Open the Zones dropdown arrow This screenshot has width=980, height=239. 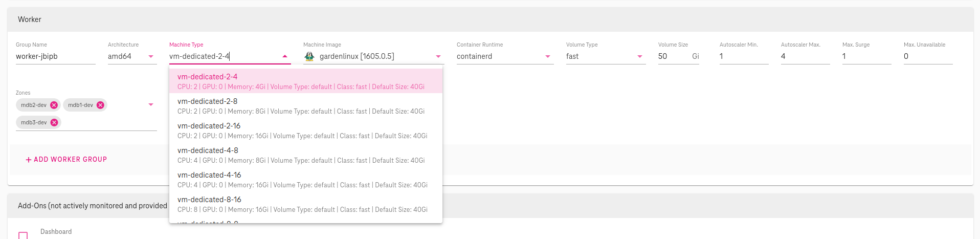151,104
